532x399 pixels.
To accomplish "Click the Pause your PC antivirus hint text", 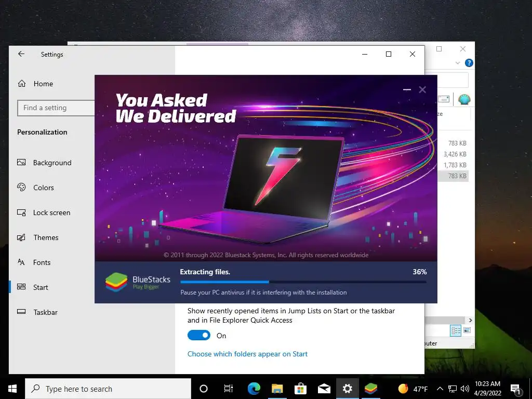I will click(263, 292).
